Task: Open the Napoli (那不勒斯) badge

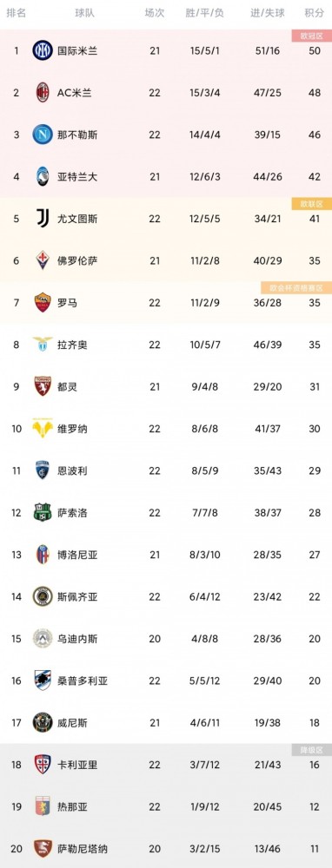Action: [43, 135]
